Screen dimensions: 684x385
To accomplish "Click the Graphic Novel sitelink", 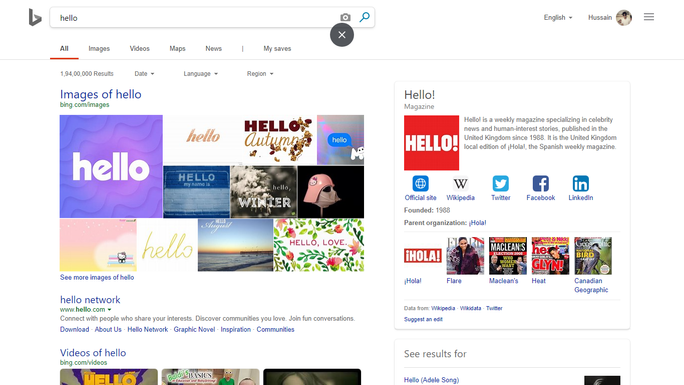I will click(194, 329).
